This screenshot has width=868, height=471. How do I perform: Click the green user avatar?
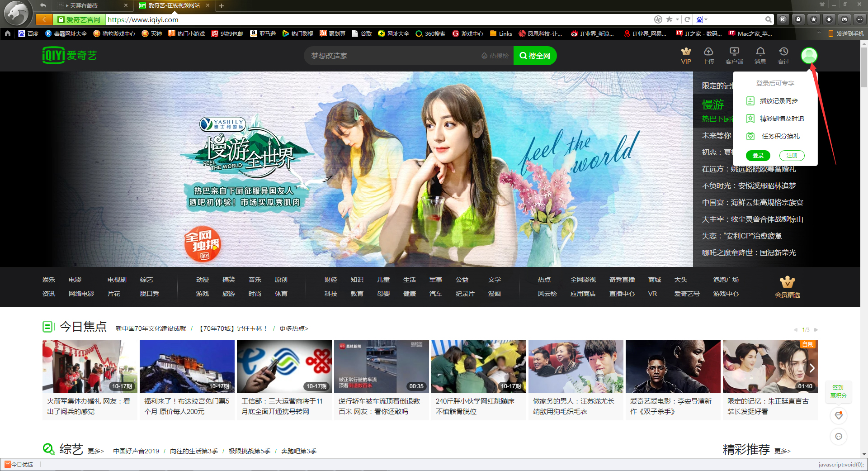point(809,56)
